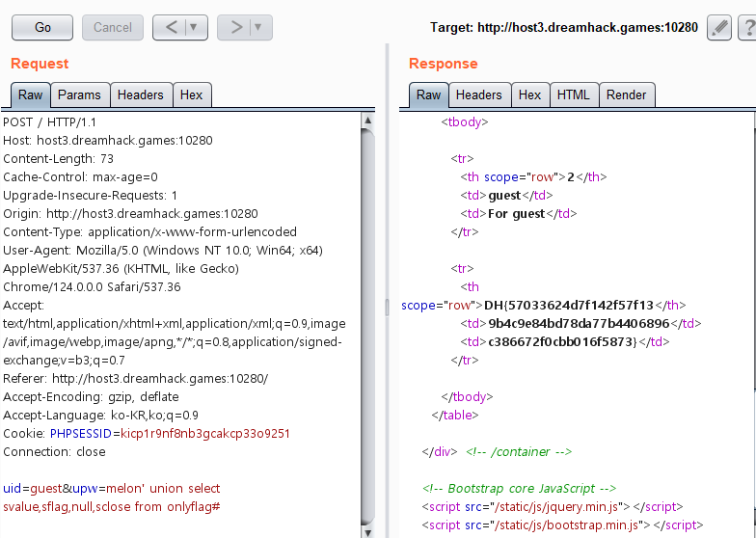Go to previous request with back arrow

coord(171,27)
